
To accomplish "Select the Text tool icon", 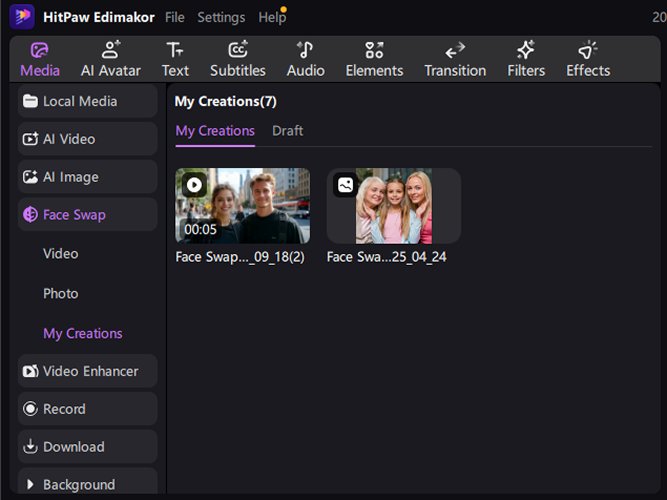I will tap(175, 50).
